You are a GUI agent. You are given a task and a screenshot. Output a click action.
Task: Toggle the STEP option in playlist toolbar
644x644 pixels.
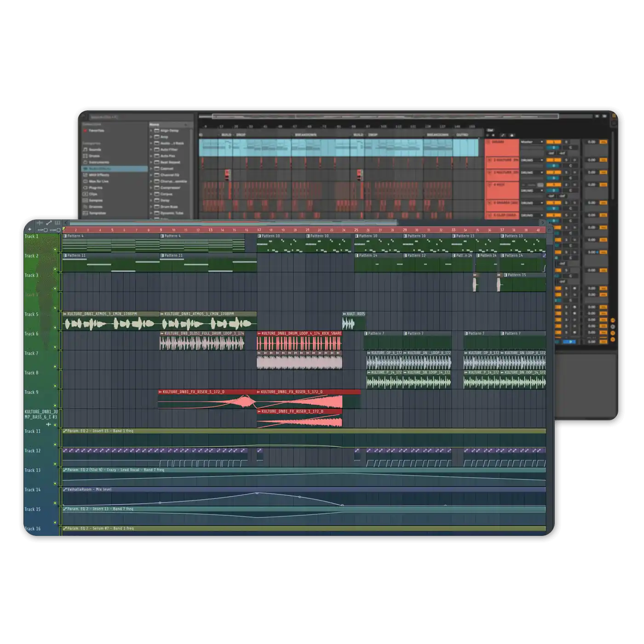click(x=46, y=230)
